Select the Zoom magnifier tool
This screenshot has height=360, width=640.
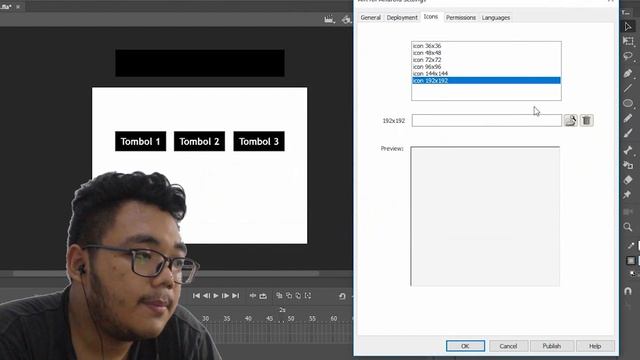[x=628, y=227]
